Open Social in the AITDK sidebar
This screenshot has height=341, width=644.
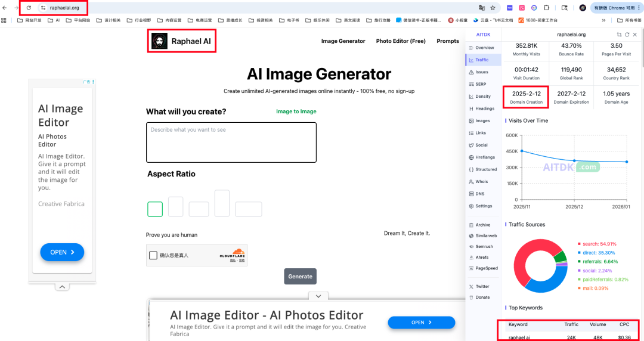[484, 145]
